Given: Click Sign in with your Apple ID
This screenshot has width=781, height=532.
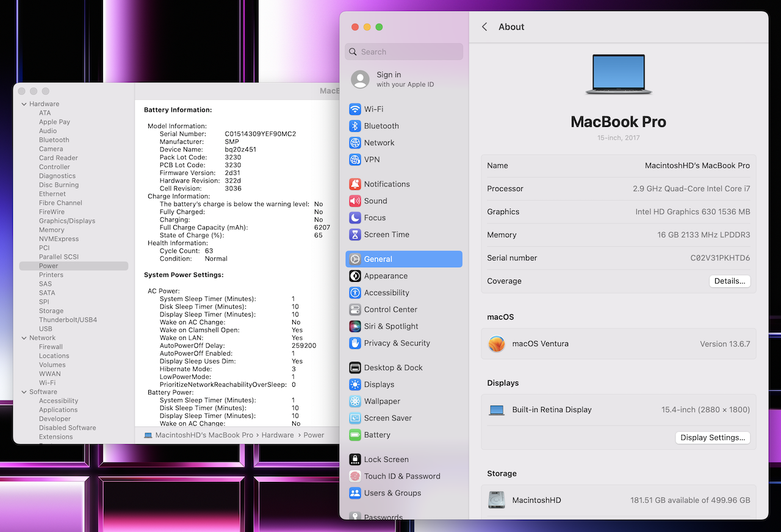Looking at the screenshot, I should (x=405, y=79).
